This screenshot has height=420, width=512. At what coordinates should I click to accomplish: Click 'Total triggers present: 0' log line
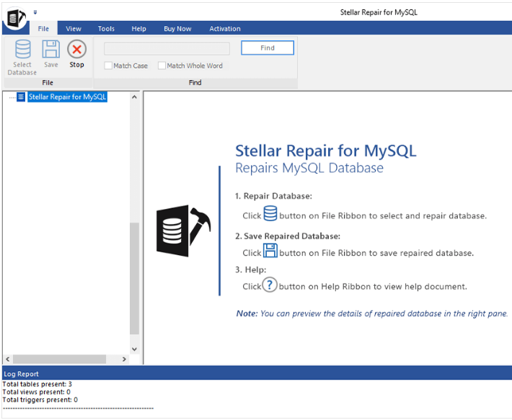(x=40, y=400)
